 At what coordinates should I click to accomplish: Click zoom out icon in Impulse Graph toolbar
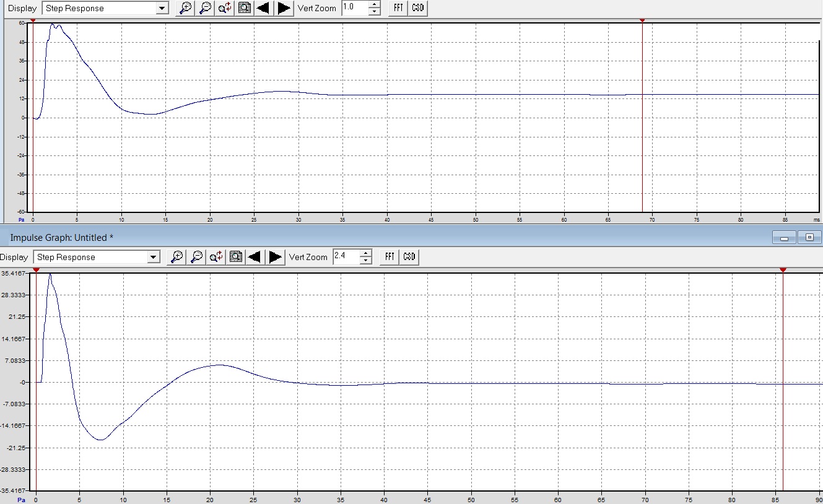tap(196, 257)
